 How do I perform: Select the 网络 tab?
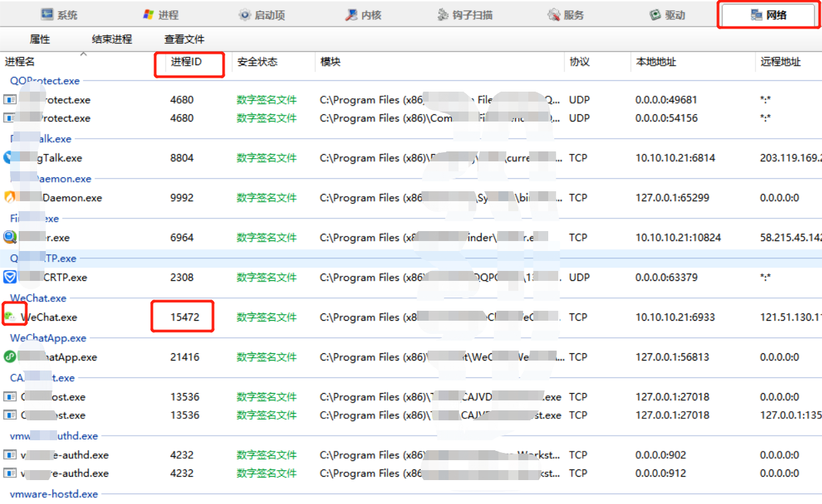(768, 15)
